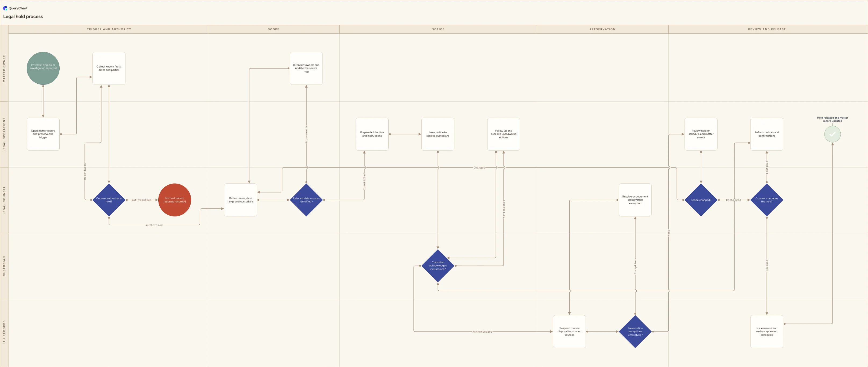Select the 'Matter Owner' lane label

4,68
